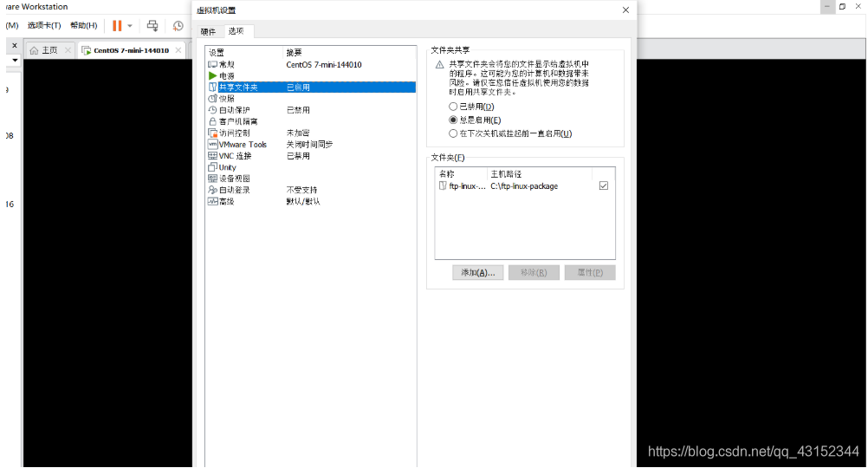Click the 访问控制 icon
Screen dimensions: 868x468
click(212, 133)
